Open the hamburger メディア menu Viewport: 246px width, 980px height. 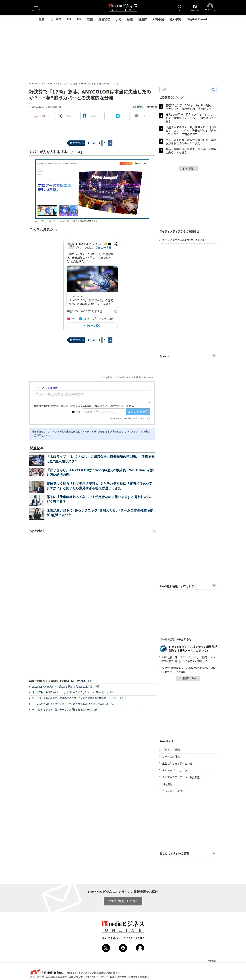[x=35, y=7]
